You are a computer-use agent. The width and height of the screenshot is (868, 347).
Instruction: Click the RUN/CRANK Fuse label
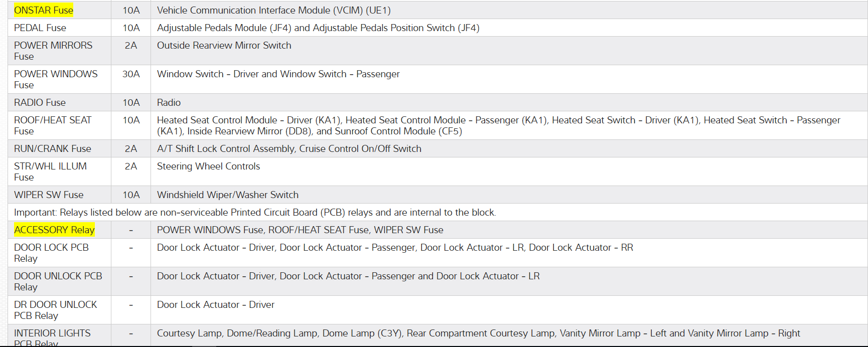(x=53, y=148)
